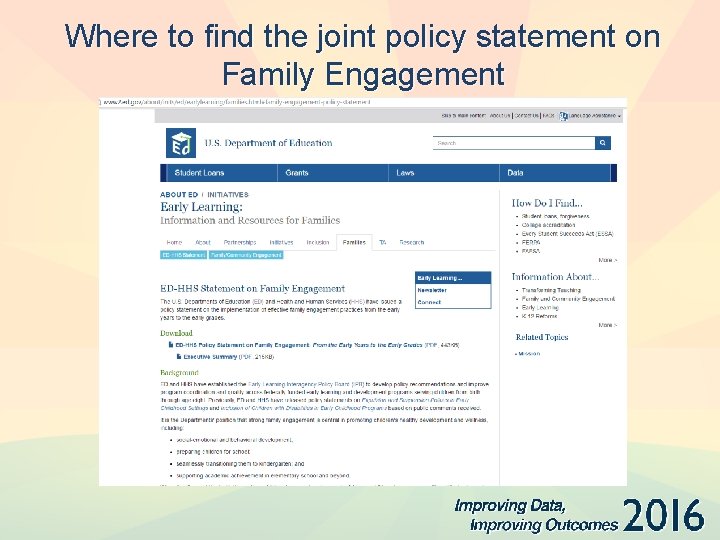The image size is (720, 540).
Task: Open the Newsletter link
Action: (432, 290)
